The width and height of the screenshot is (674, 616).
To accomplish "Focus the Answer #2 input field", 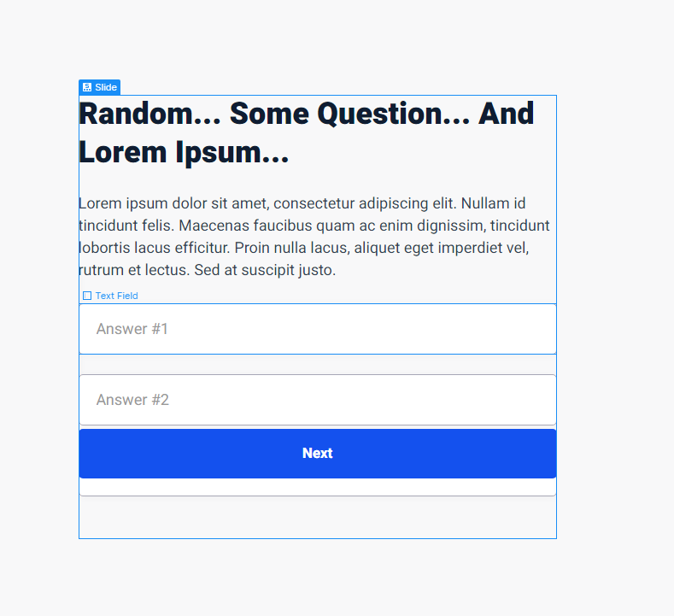I will point(318,400).
